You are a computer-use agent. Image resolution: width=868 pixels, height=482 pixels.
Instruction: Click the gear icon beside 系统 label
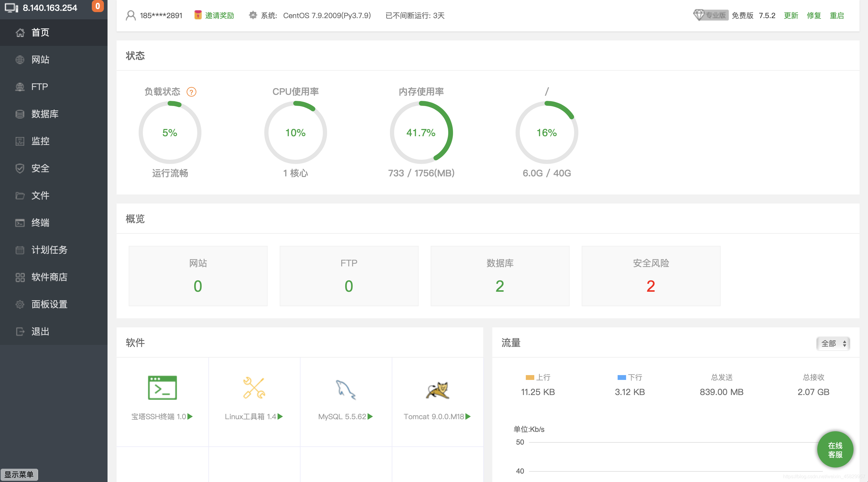(253, 15)
